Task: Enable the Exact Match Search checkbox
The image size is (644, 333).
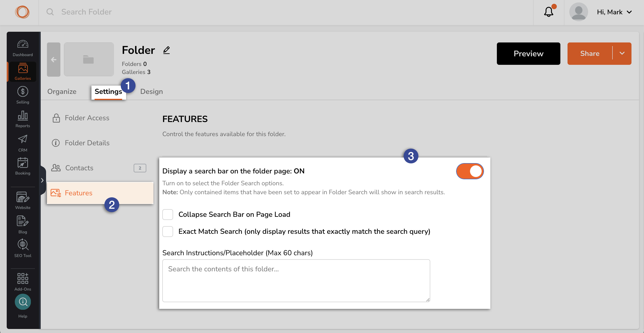Action: coord(167,231)
